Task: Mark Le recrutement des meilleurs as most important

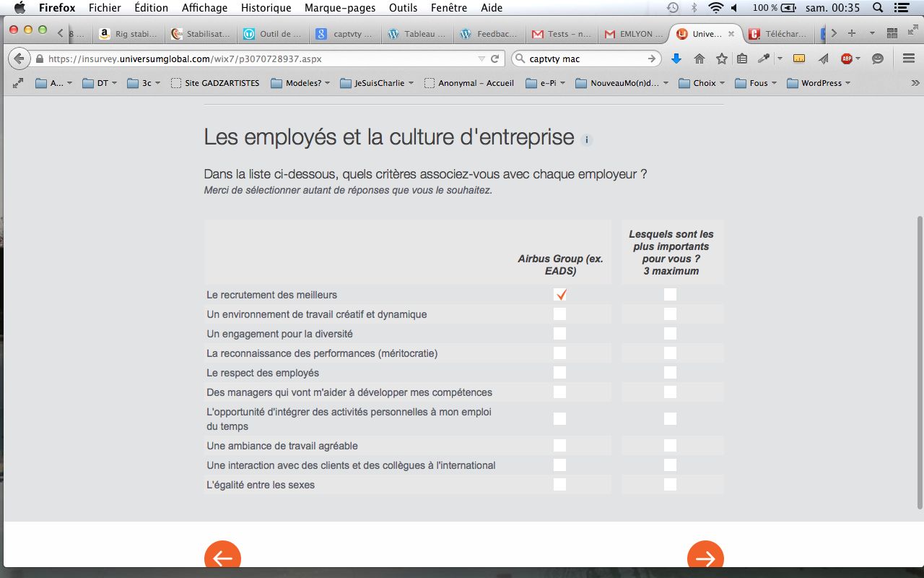Action: [671, 294]
